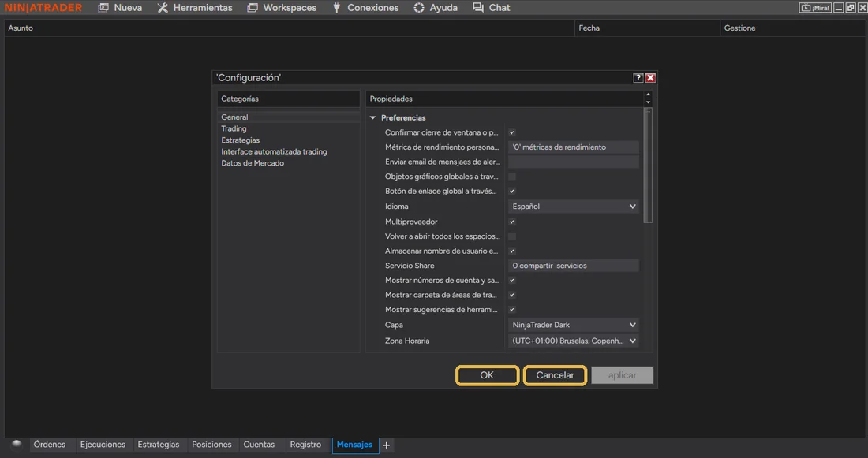The image size is (868, 458).
Task: Click the Servicio Share value field
Action: coord(574,266)
